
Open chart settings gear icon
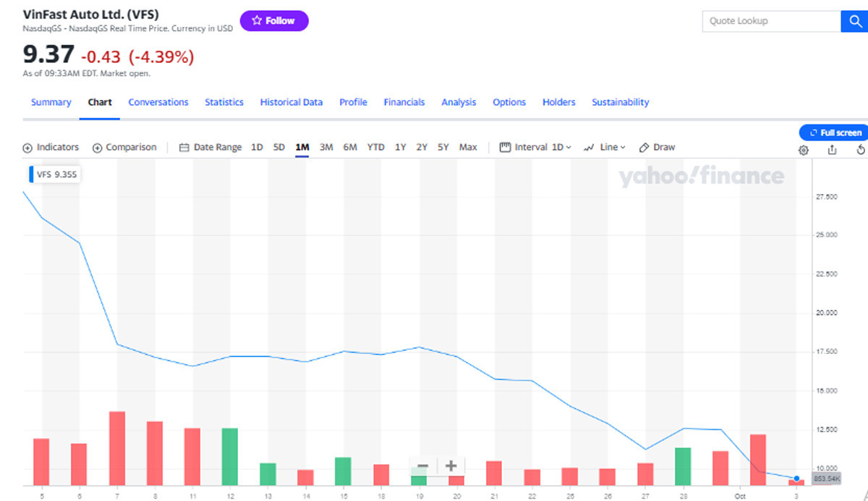point(803,150)
